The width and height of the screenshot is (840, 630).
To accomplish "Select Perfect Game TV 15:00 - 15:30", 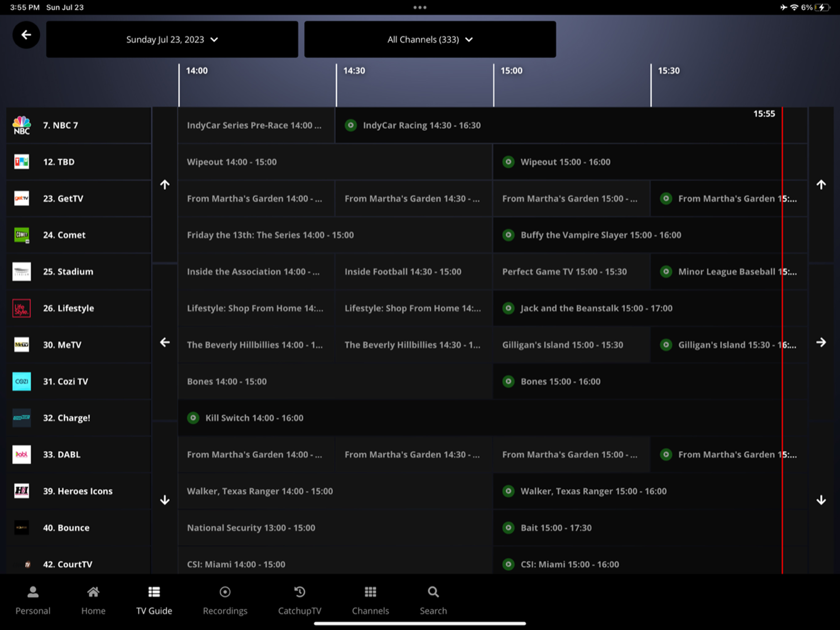I will click(x=572, y=272).
